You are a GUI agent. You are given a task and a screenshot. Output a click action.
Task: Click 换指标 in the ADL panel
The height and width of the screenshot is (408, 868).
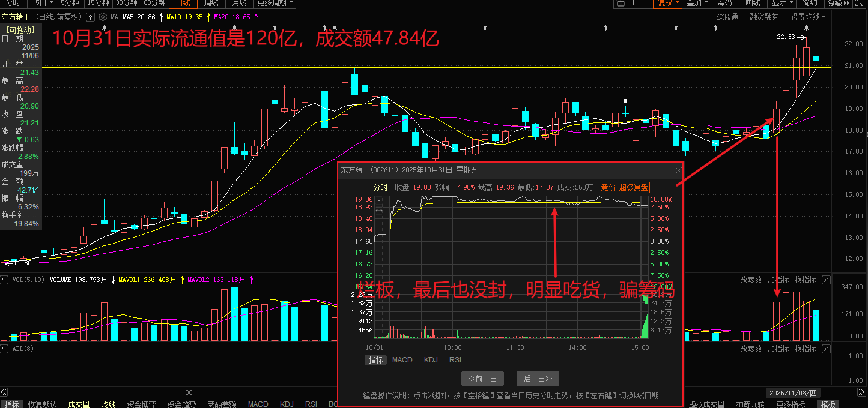806,349
